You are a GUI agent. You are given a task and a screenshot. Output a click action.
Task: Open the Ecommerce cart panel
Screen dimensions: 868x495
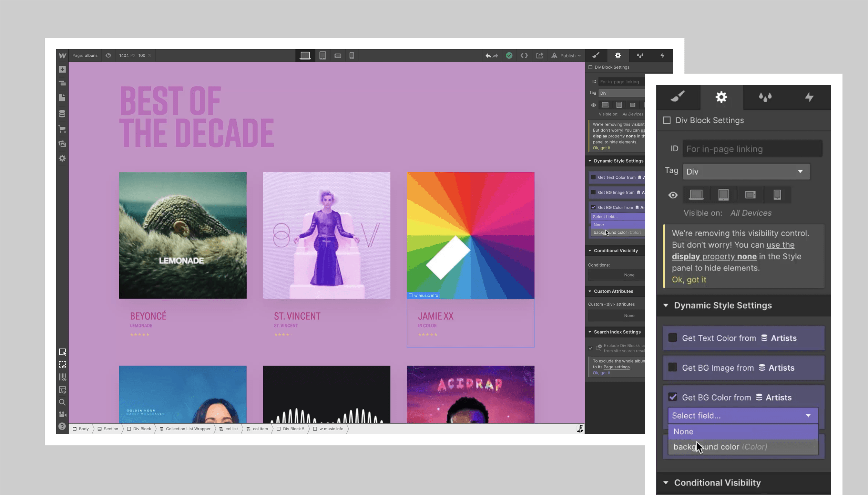coord(62,129)
